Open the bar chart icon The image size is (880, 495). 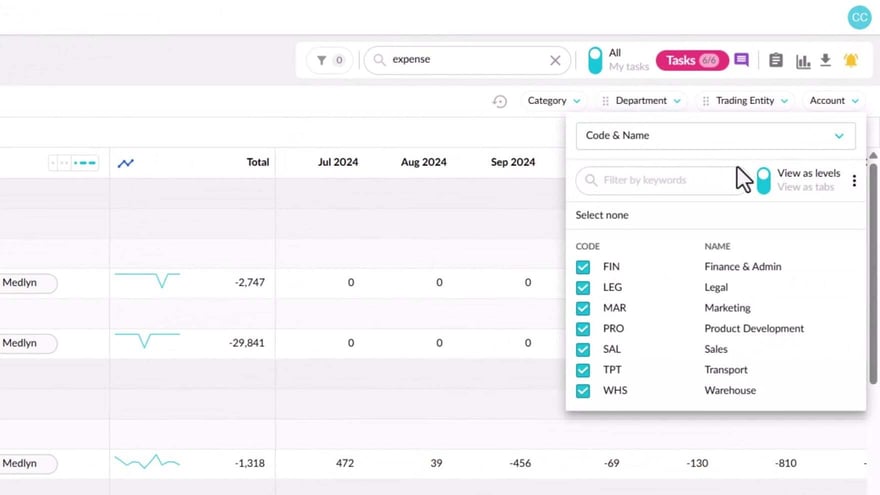(x=802, y=60)
